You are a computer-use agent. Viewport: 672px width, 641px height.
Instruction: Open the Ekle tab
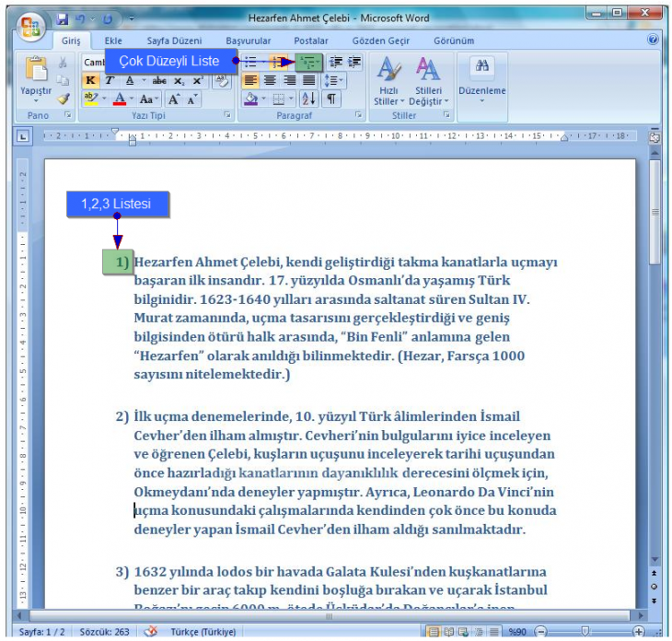[113, 41]
